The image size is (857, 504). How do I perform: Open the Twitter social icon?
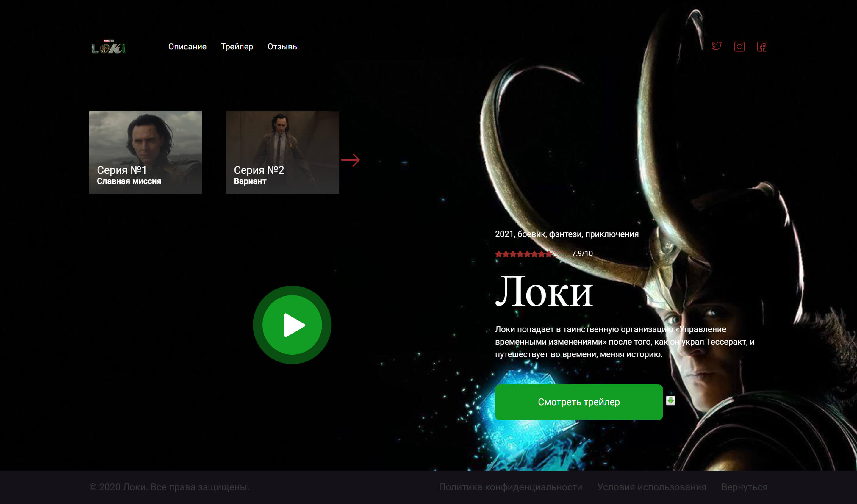coord(717,46)
